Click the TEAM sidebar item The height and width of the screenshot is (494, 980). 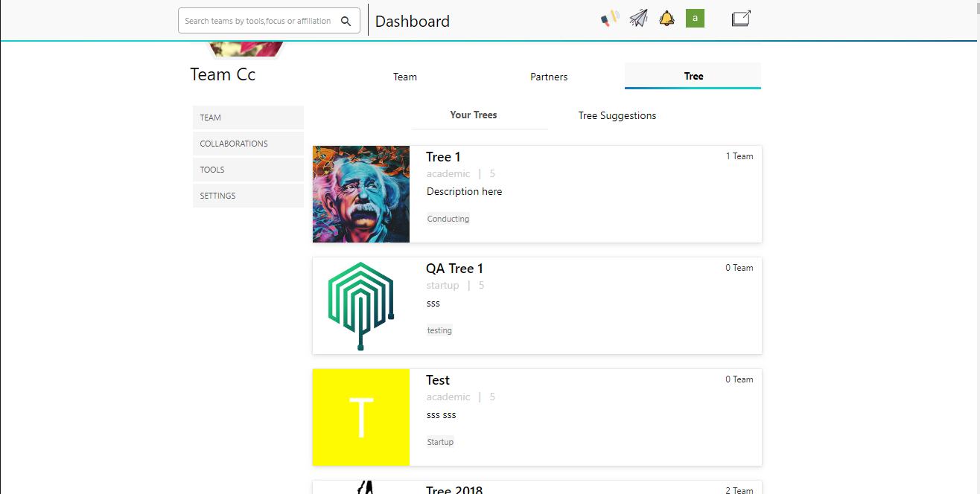pos(248,118)
